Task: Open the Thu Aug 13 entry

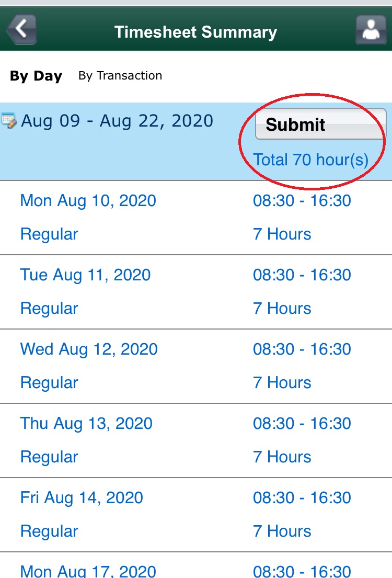Action: pos(86,423)
